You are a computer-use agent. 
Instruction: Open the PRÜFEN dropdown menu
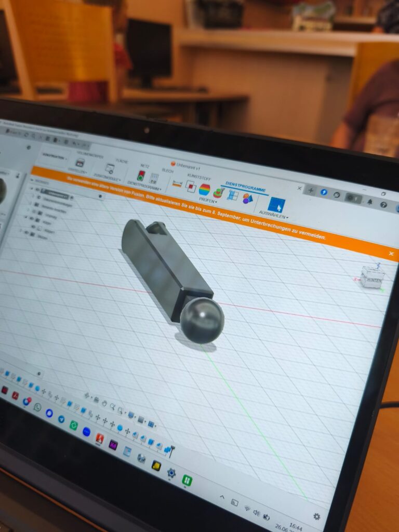coord(208,200)
